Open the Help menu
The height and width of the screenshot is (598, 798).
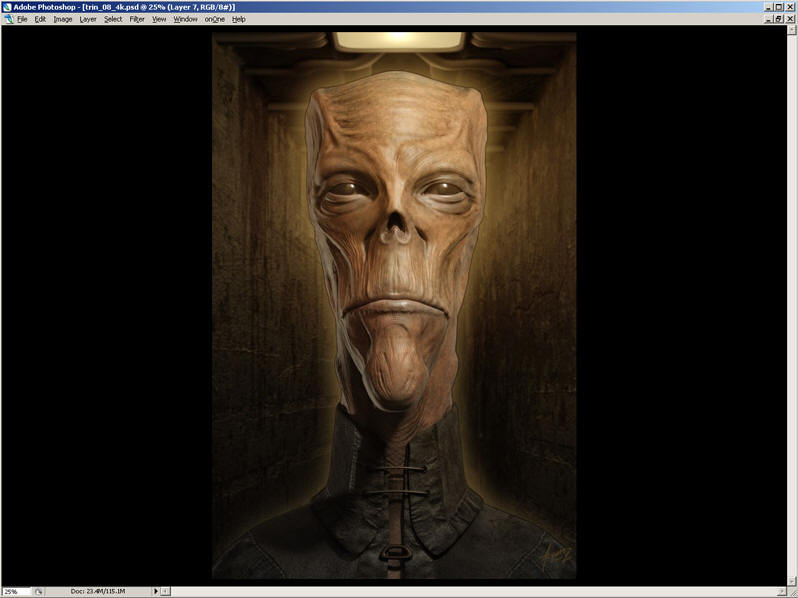239,19
